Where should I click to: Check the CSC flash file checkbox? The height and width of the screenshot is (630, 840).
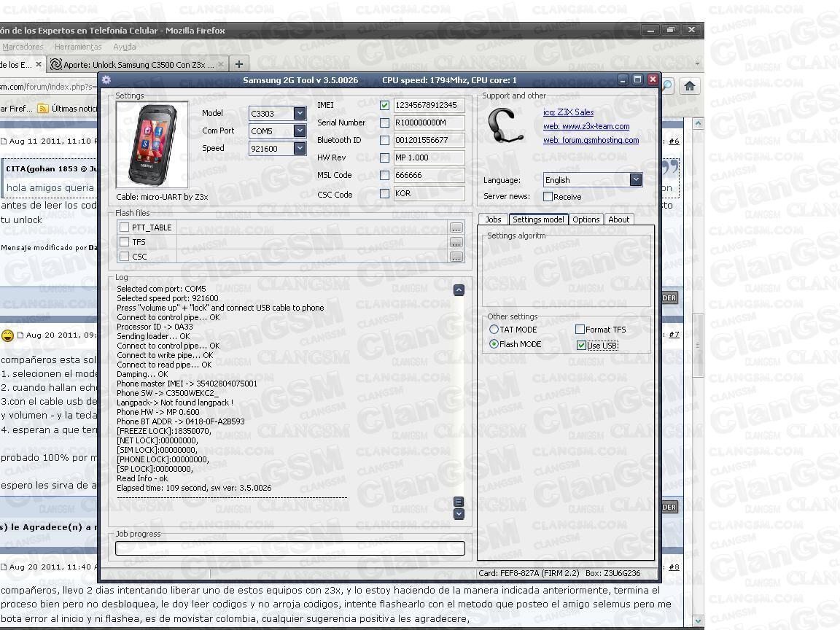click(124, 257)
